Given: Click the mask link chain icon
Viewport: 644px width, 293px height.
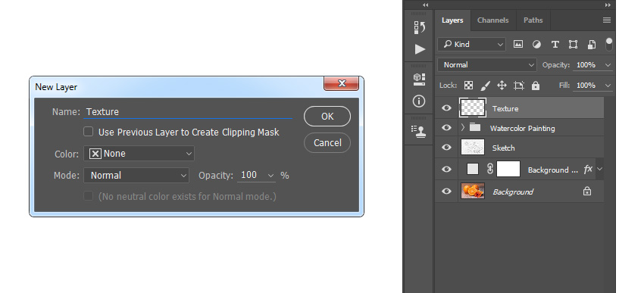Looking at the screenshot, I should (489, 169).
